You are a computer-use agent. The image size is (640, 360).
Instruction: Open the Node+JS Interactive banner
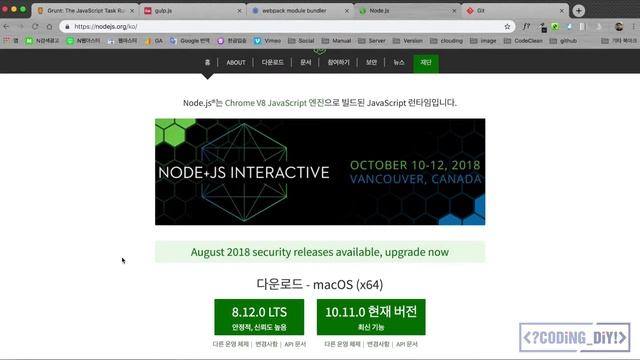(320, 172)
